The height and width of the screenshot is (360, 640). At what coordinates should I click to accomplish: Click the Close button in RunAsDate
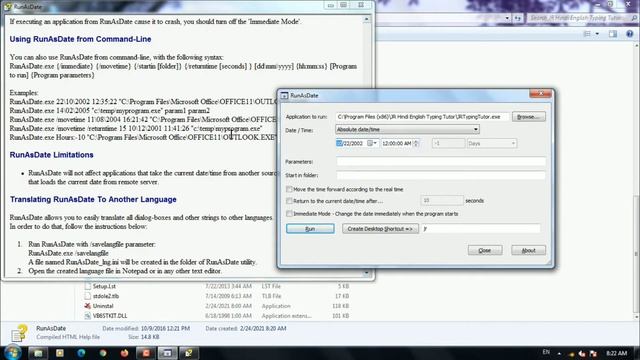pyautogui.click(x=484, y=250)
